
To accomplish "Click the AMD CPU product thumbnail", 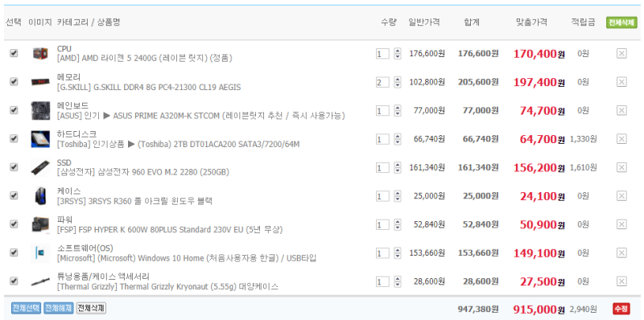I will pyautogui.click(x=40, y=54).
